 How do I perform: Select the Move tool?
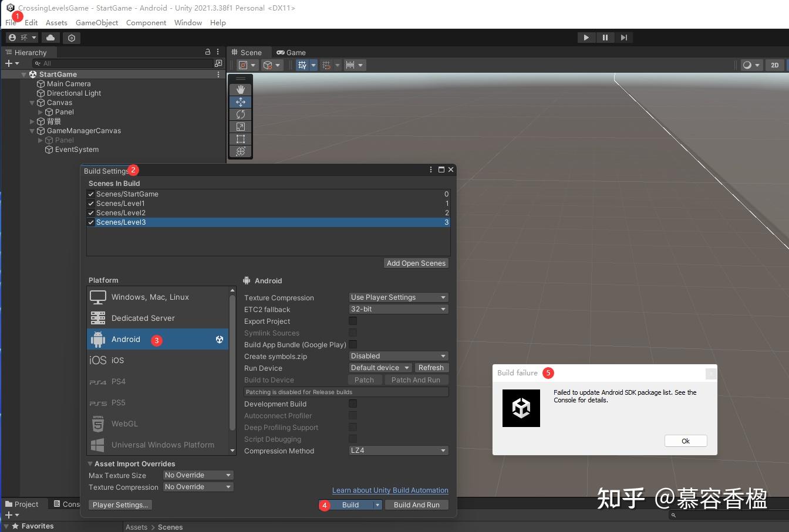(240, 101)
